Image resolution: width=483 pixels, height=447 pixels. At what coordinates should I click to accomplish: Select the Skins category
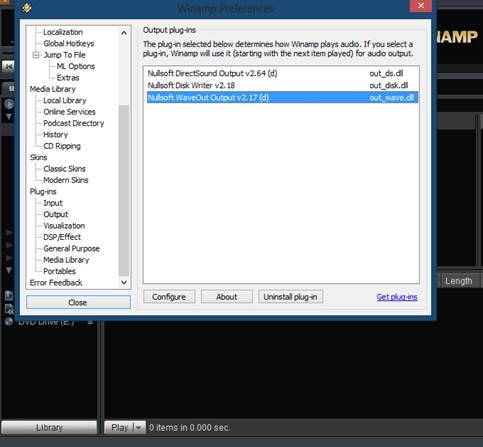pos(38,157)
